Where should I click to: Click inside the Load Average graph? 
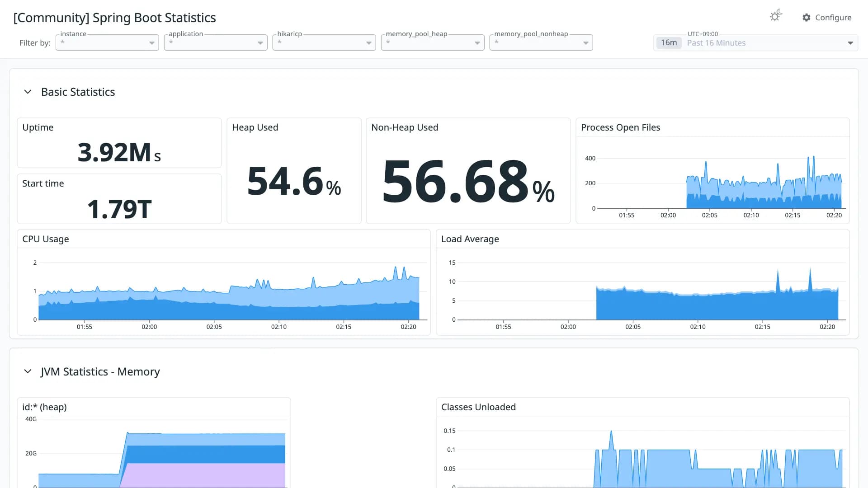pos(651,291)
